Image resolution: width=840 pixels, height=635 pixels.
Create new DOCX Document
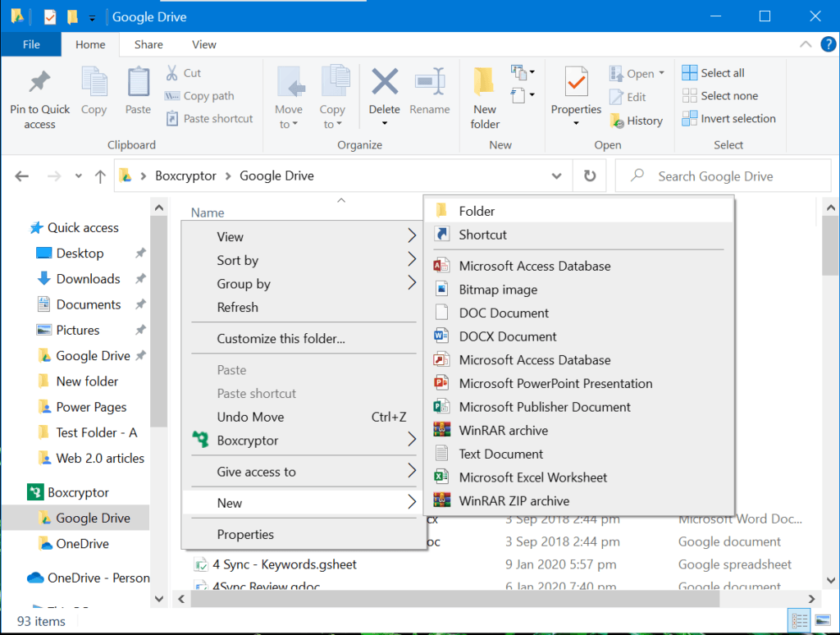point(578,336)
